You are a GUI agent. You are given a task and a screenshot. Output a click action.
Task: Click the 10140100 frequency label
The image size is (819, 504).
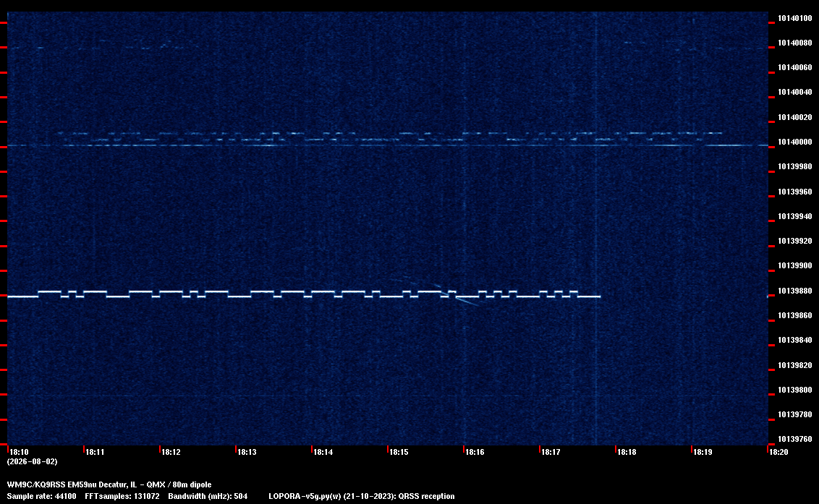[x=795, y=18]
